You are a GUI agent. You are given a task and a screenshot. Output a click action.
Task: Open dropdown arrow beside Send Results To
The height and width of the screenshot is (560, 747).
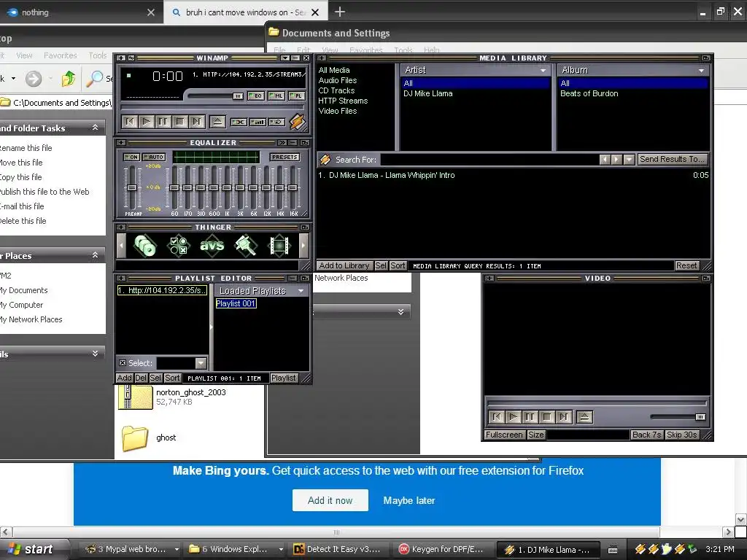(629, 160)
